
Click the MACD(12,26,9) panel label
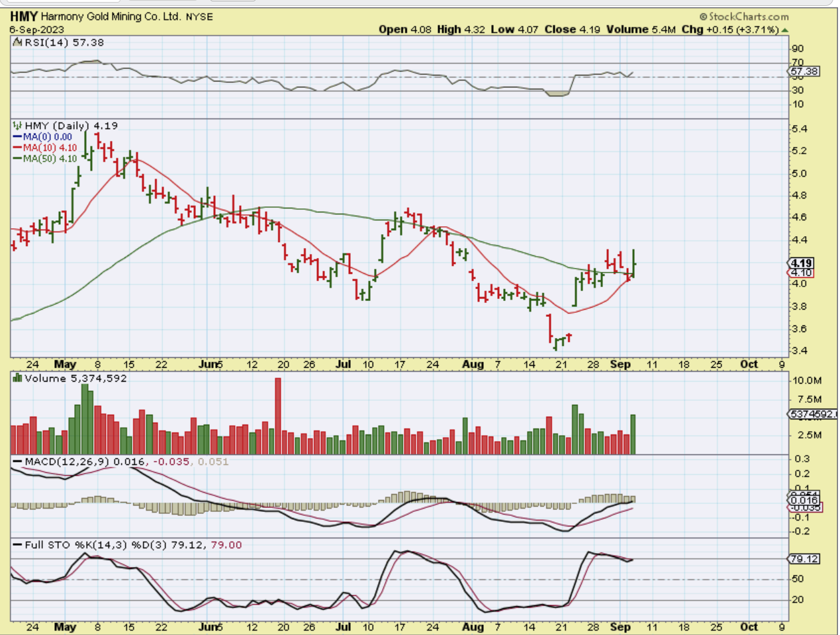pyautogui.click(x=68, y=462)
